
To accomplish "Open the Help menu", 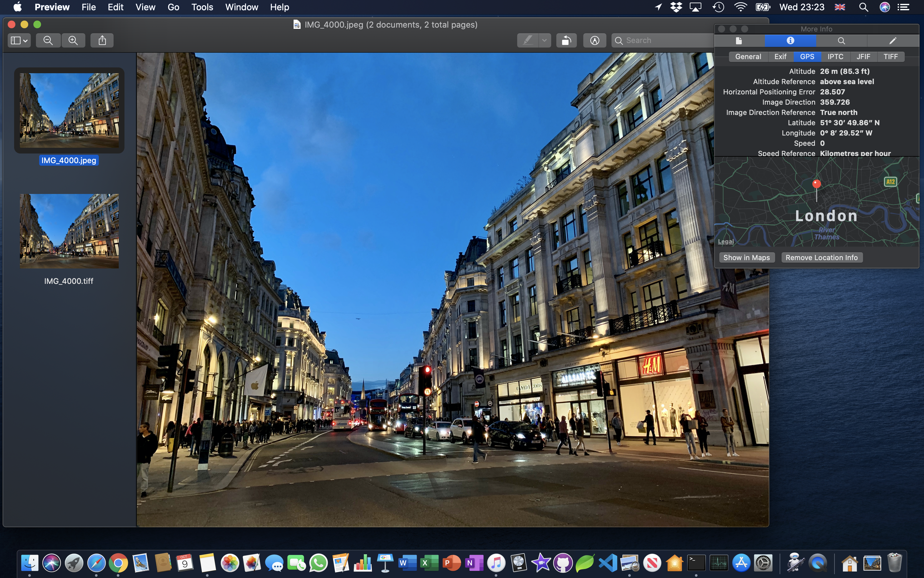I will pyautogui.click(x=279, y=7).
